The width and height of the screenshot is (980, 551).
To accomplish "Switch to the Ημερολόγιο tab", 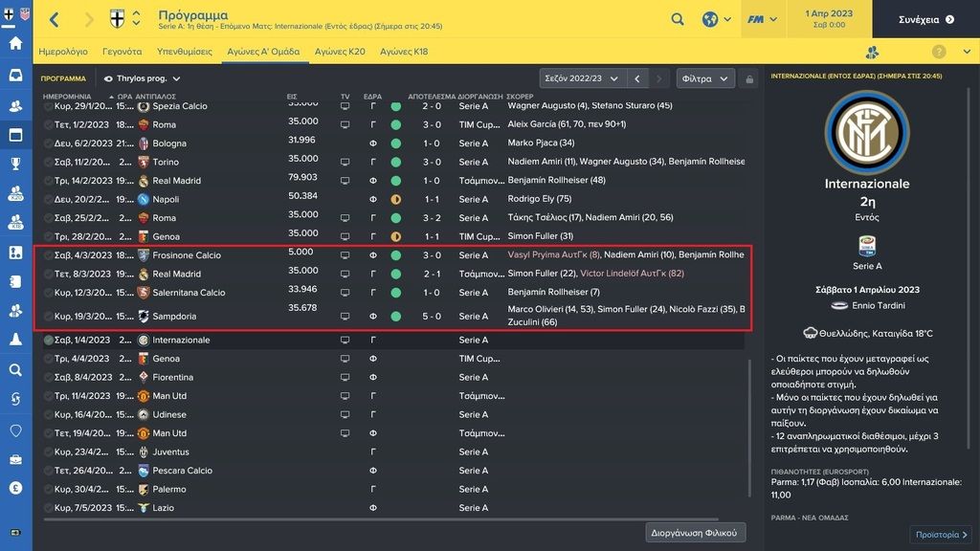I will [x=63, y=52].
